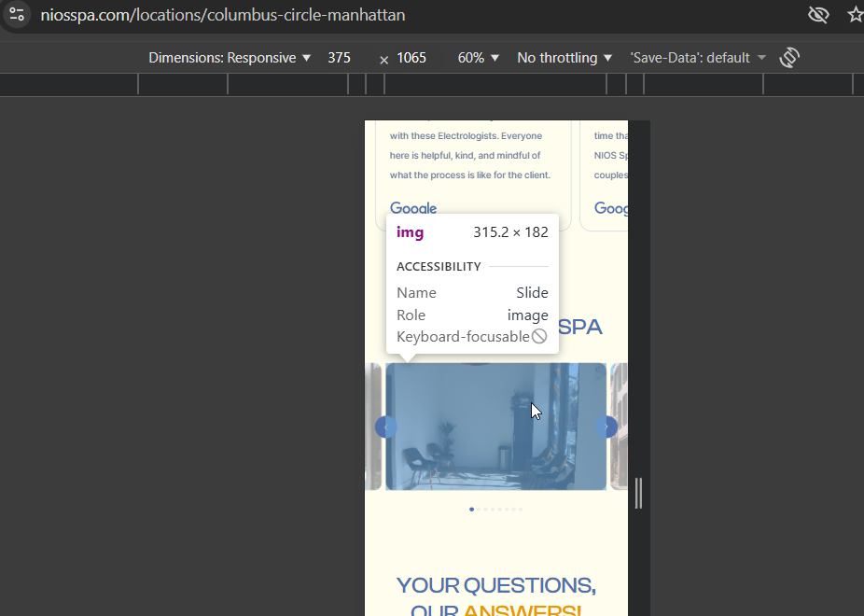
Task: Click the previous slide arrow on carousel
Action: click(385, 427)
